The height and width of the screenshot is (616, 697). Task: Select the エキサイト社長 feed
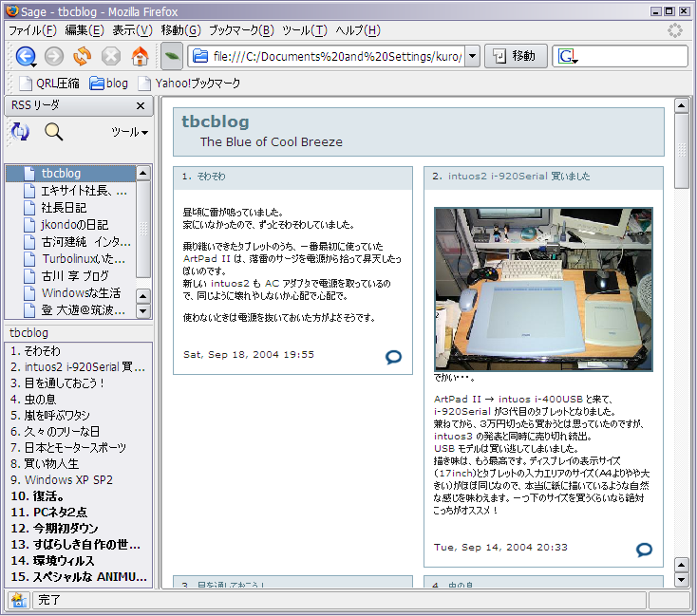click(x=70, y=191)
